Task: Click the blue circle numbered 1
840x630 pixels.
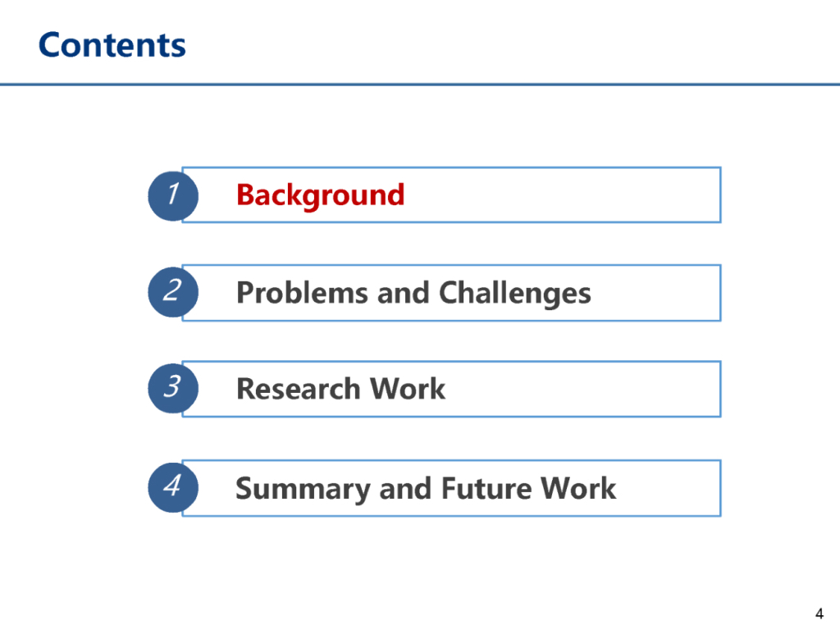Action: coord(172,195)
